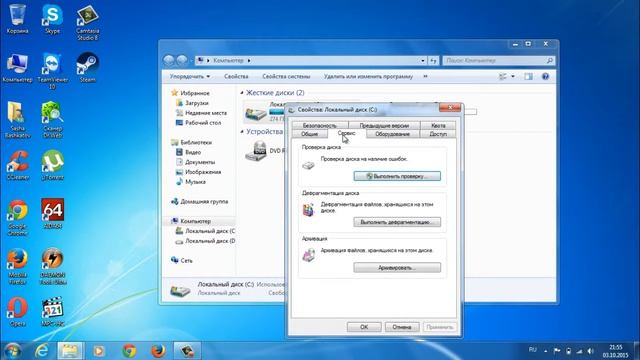Image resolution: width=640 pixels, height=360 pixels.
Task: Open the view options dropdown arrow
Action: 513,77
